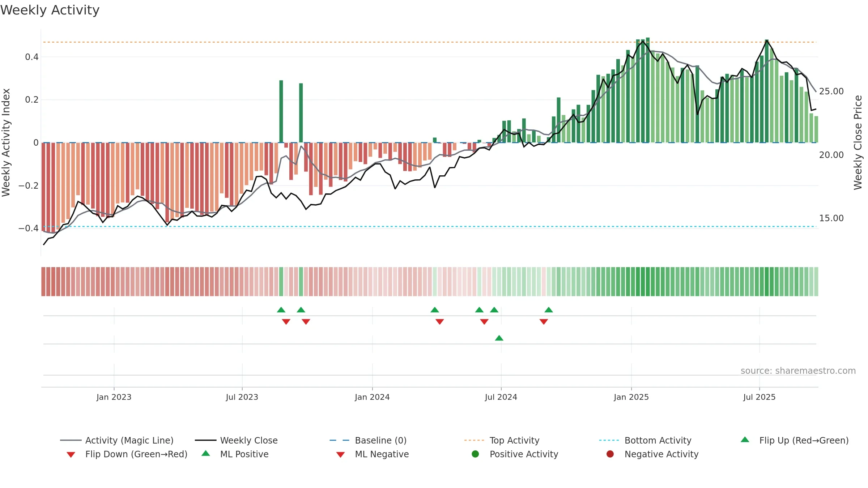Click the Jan 2024 axis label

[372, 397]
